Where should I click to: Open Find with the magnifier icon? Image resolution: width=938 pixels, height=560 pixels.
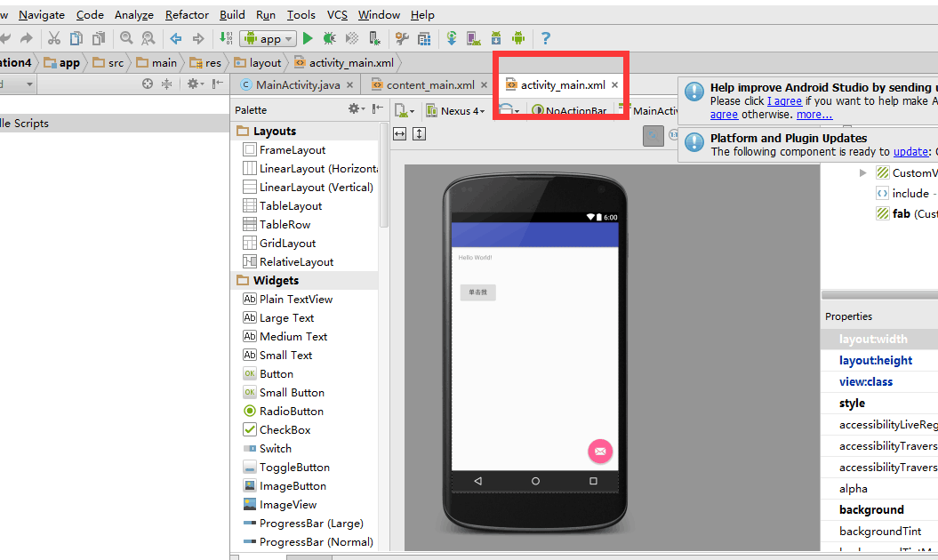pyautogui.click(x=126, y=39)
